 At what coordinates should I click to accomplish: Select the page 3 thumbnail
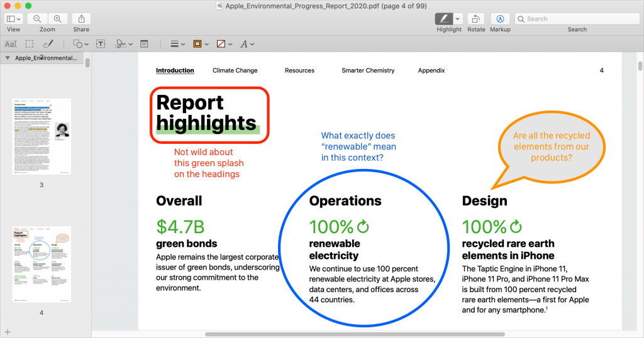[x=42, y=136]
